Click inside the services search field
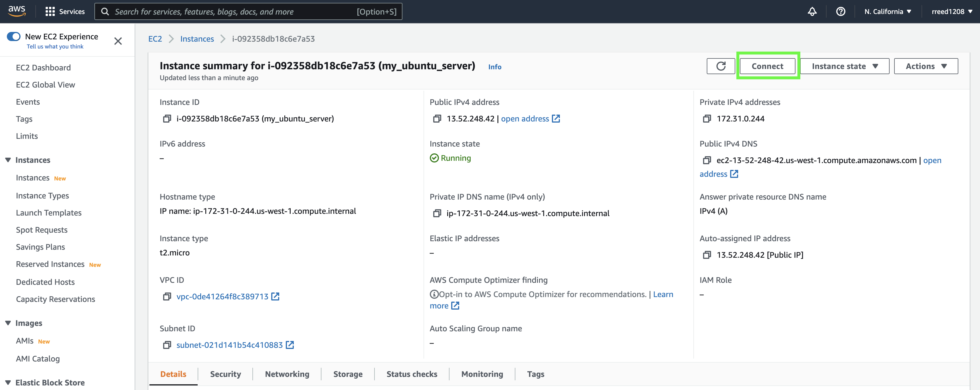 pos(247,11)
